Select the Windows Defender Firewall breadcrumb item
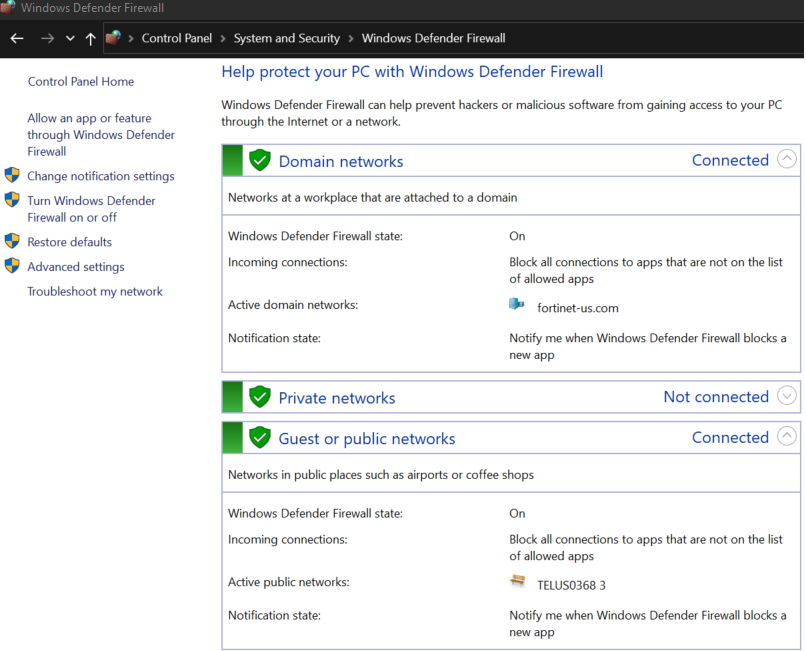This screenshot has width=806, height=651. pyautogui.click(x=433, y=38)
